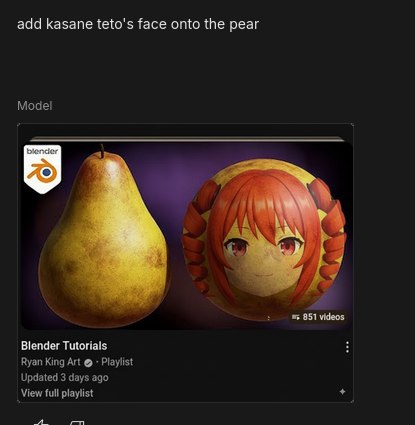Image resolution: width=415 pixels, height=425 pixels.
Task: Open the three-dot menu beside Blender Tutorials
Action: pos(347,347)
